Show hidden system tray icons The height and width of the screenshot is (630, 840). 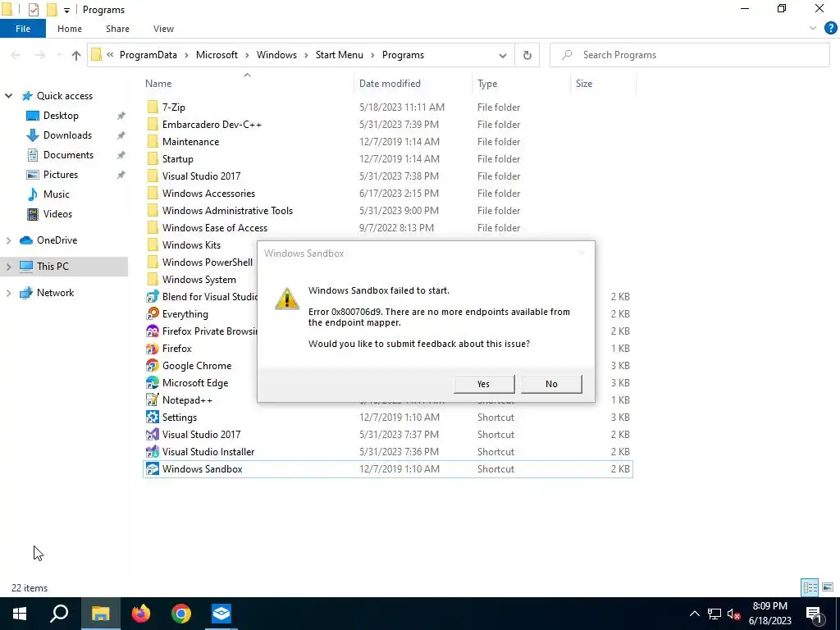pos(694,614)
